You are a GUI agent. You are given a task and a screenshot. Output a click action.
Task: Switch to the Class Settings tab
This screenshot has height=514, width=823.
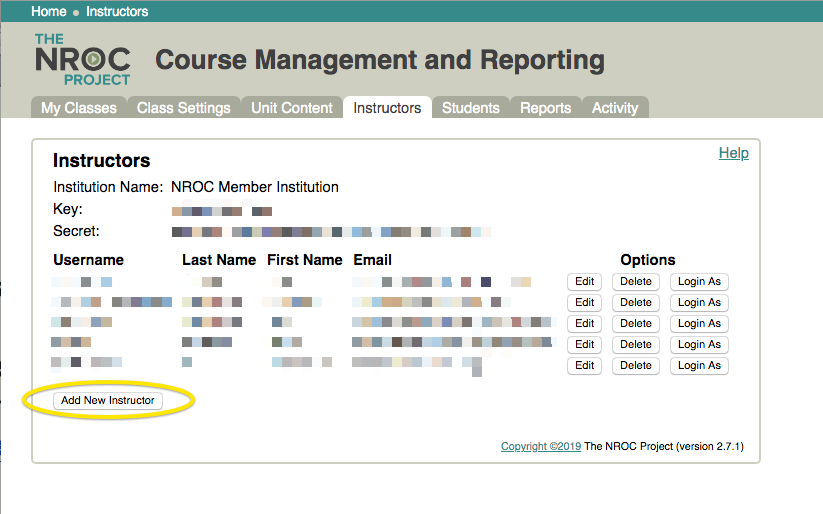(184, 108)
